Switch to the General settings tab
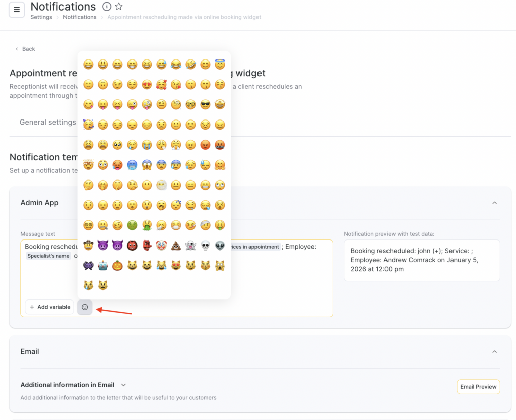Viewport: 516px width, 420px height. (47, 122)
